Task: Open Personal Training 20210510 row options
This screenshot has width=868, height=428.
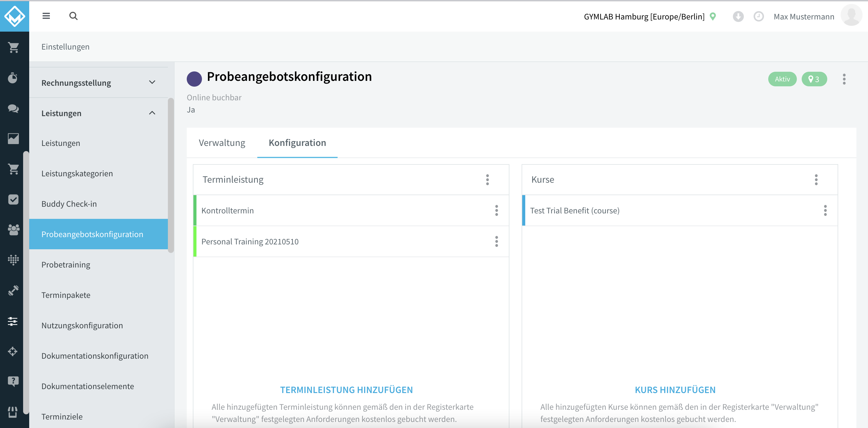Action: (496, 241)
